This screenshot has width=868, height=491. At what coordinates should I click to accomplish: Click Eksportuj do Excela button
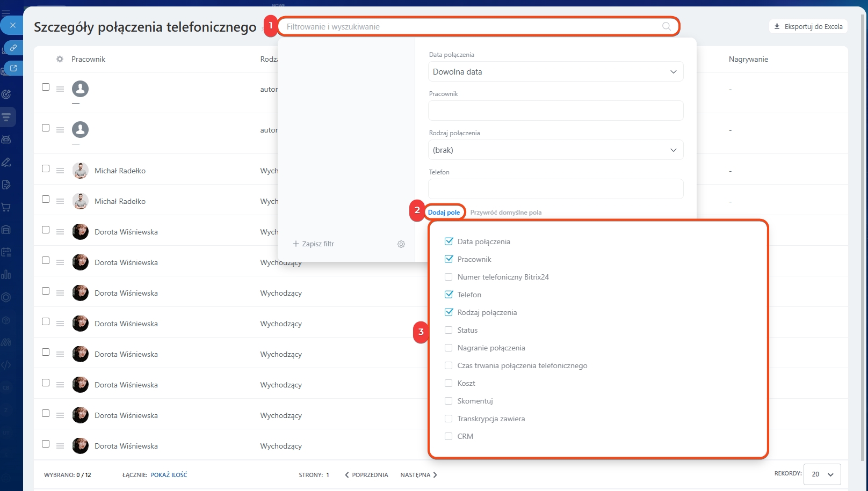coord(808,26)
